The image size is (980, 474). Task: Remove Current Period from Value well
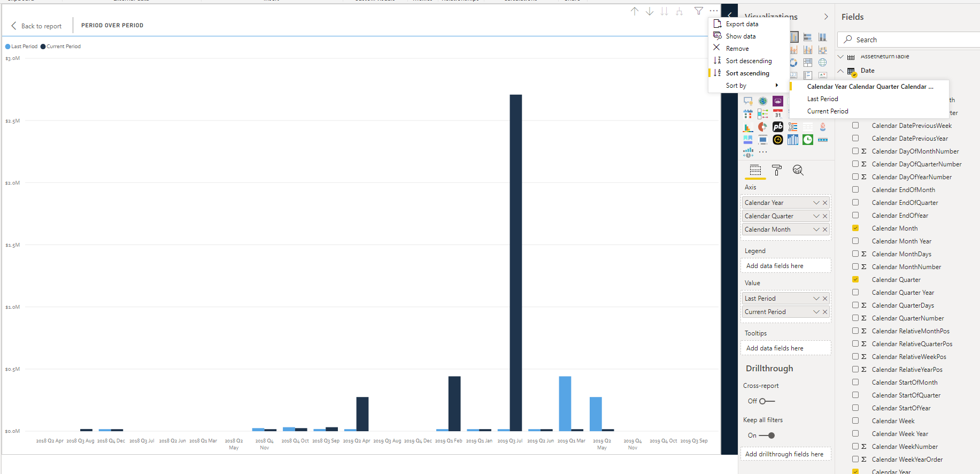point(825,312)
